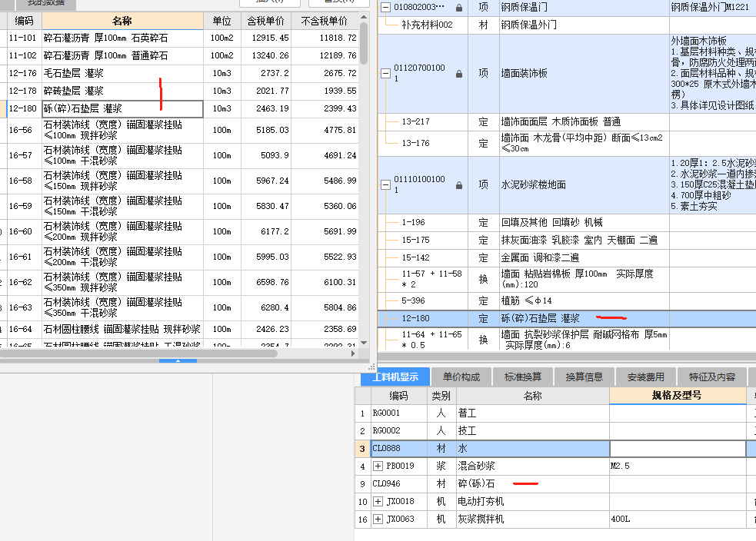Screen dimensions: 756x541
Task: Collapse the 墙面装饰板 item
Action: click(386, 74)
